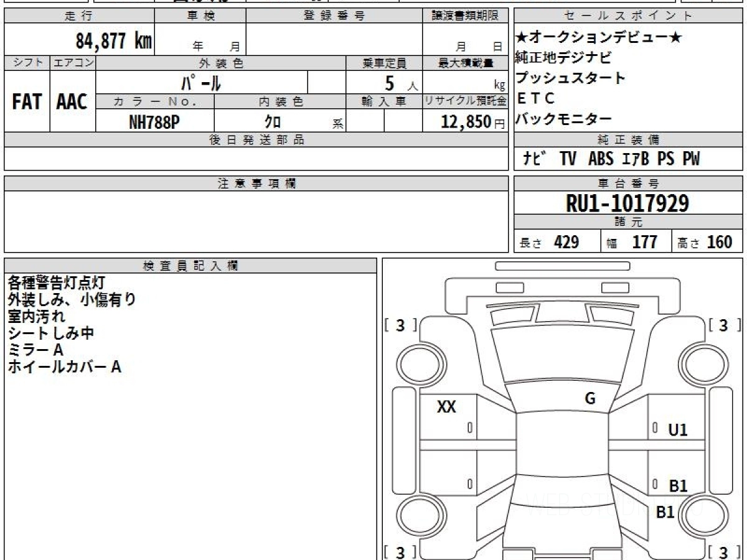Click the 輸入車 header
The height and width of the screenshot is (560, 747).
[384, 101]
